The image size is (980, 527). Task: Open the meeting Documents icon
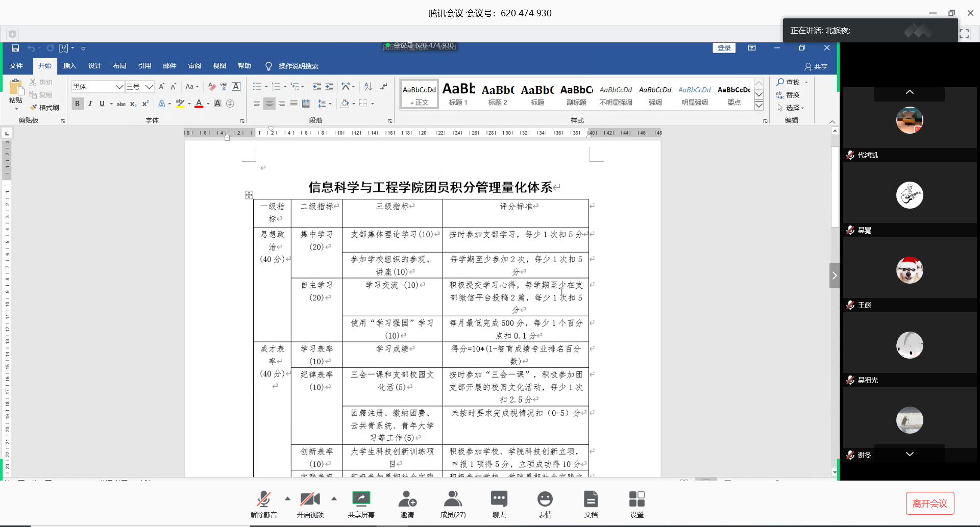591,499
